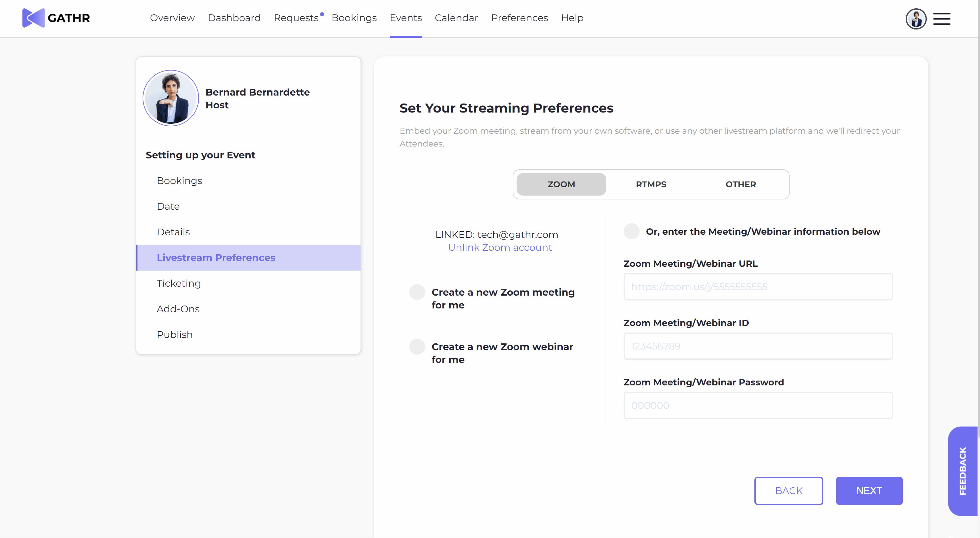Click the Setting up your Event heading
Screen dimensions: 980x538
(201, 155)
